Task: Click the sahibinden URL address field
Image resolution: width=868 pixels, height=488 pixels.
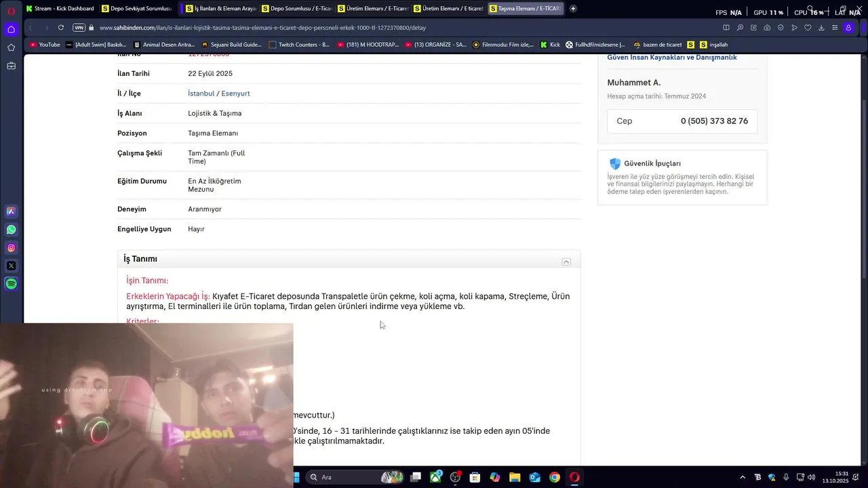Action: [262, 28]
